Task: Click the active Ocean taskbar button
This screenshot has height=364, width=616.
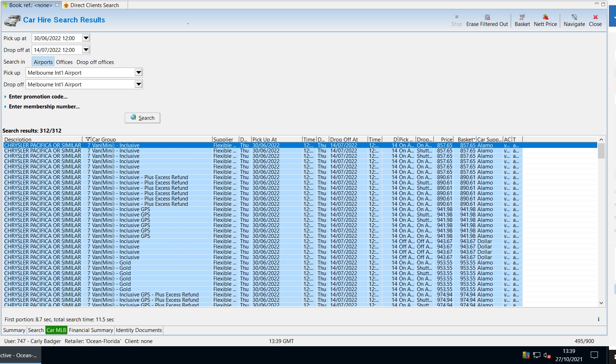Action: (20, 355)
